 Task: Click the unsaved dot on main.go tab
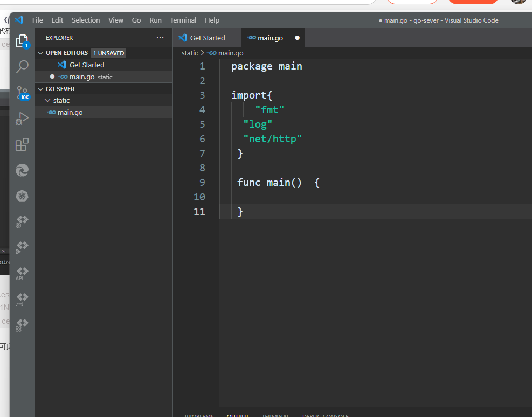tap(297, 38)
